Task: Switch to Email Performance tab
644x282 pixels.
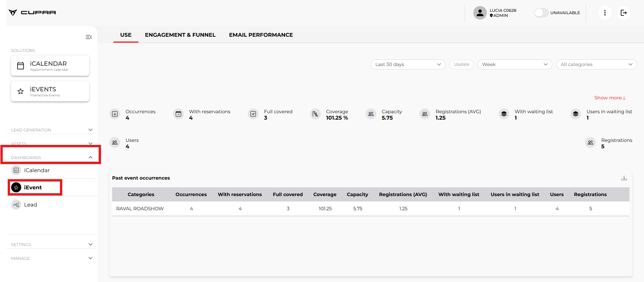Action: pos(261,35)
